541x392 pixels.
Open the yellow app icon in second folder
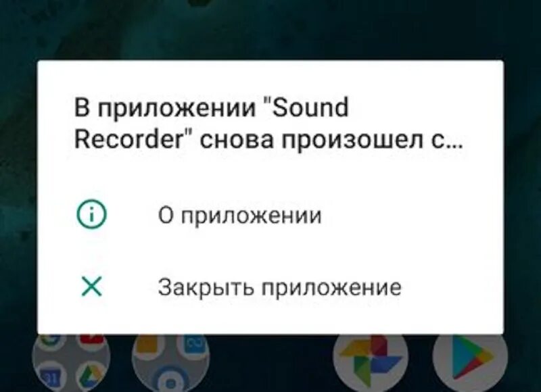pos(149,345)
